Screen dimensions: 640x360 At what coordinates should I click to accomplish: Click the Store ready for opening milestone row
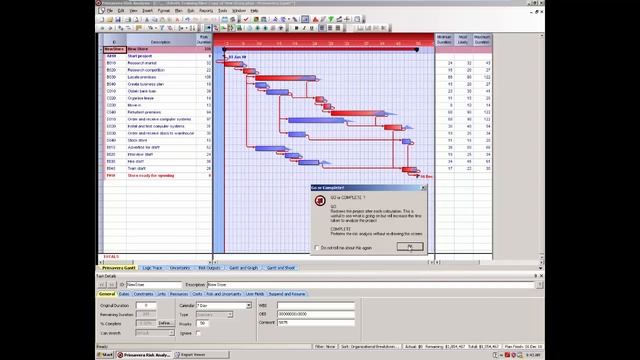click(158, 176)
